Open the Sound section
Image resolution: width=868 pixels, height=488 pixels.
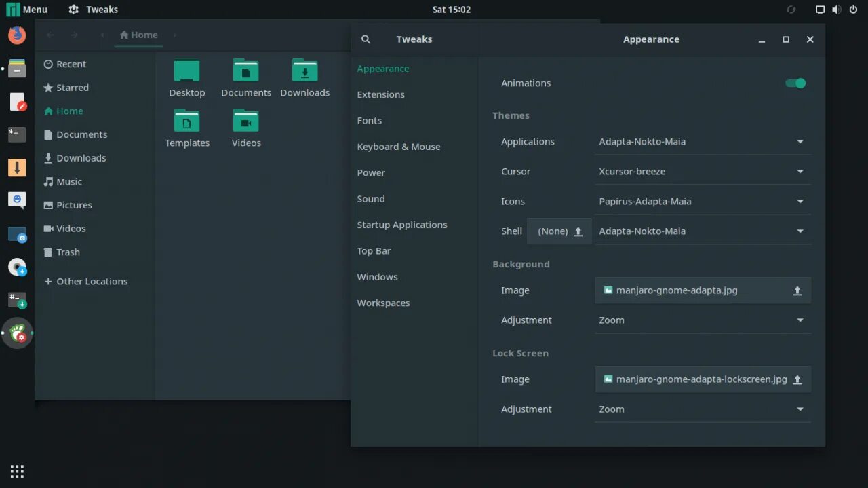pos(414,199)
